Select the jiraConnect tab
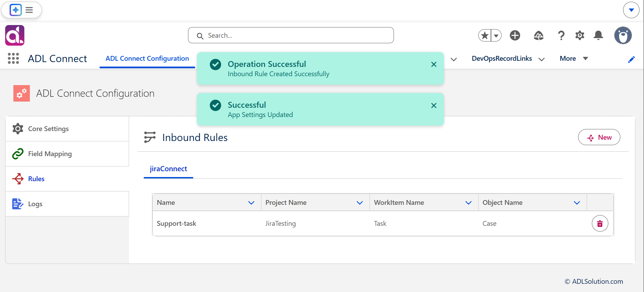 pos(168,169)
